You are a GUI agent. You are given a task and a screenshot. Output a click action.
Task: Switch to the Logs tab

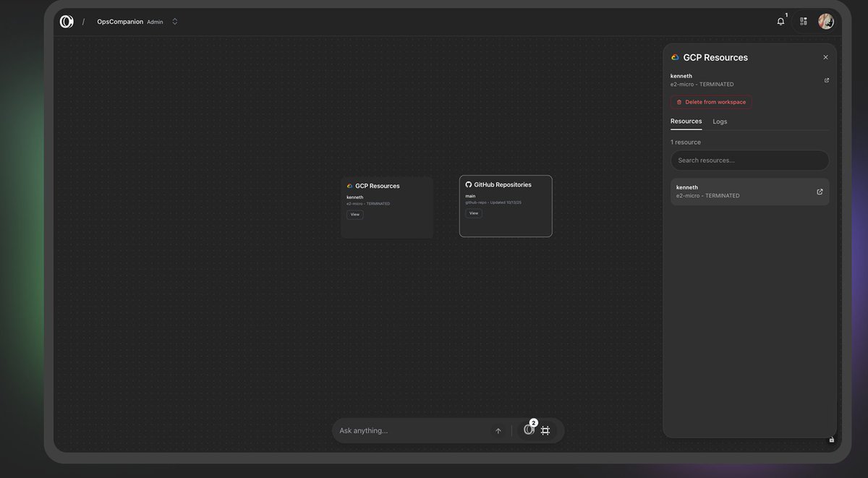pos(720,121)
